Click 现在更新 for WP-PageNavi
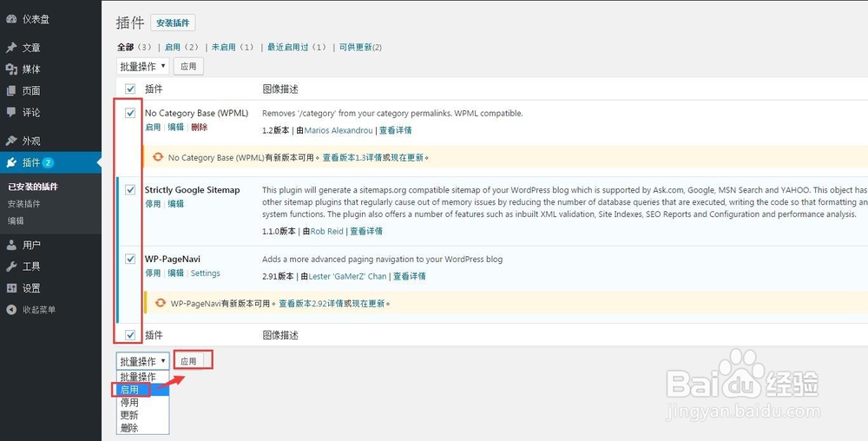Image resolution: width=868 pixels, height=441 pixels. 368,304
